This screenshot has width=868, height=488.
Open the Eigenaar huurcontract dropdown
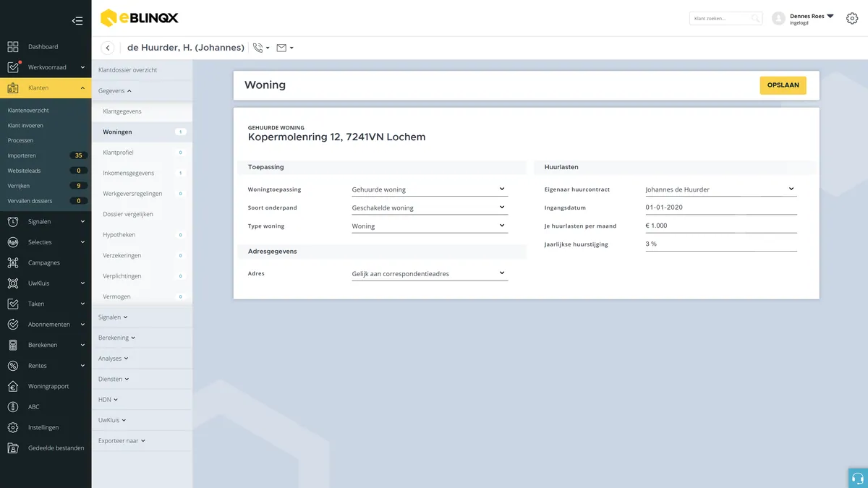pos(721,189)
